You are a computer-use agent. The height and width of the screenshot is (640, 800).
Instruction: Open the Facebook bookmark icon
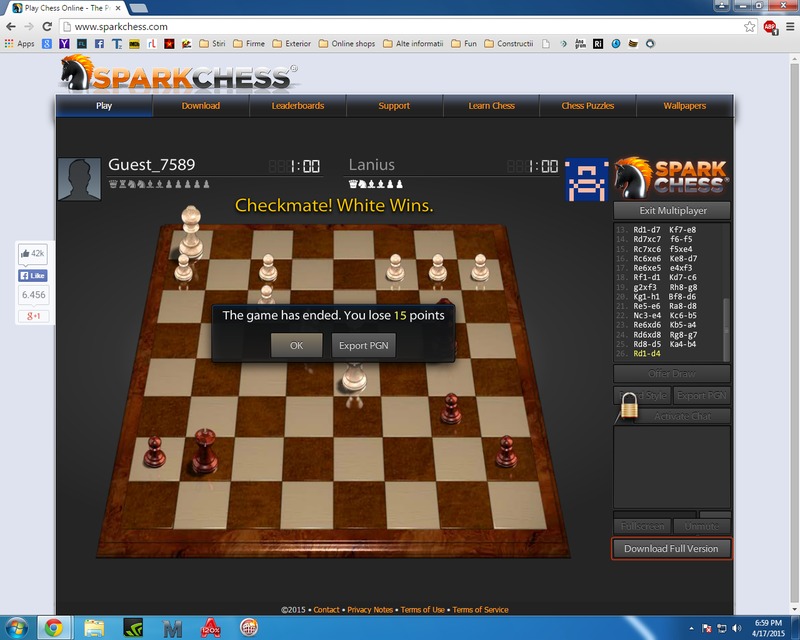99,44
